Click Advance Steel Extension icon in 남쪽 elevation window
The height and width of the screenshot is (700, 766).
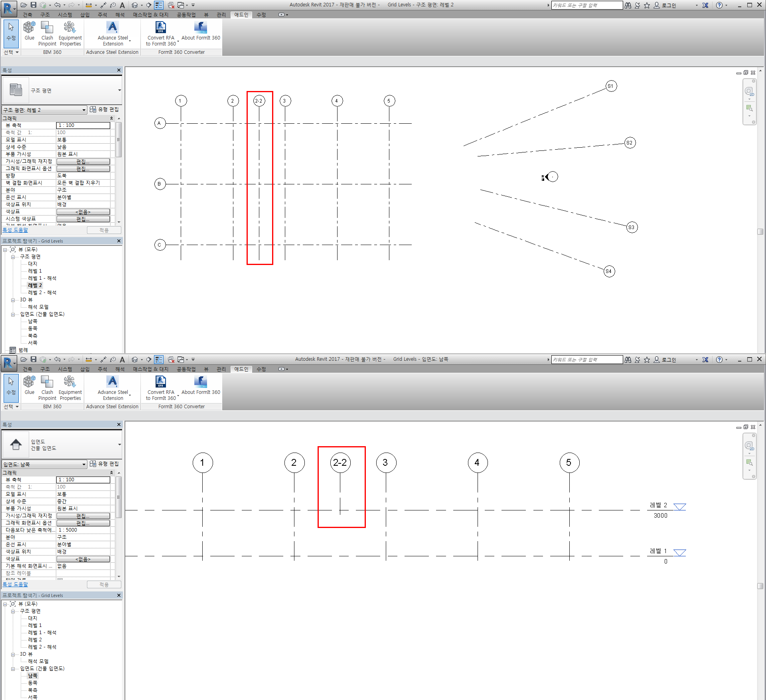click(x=113, y=382)
